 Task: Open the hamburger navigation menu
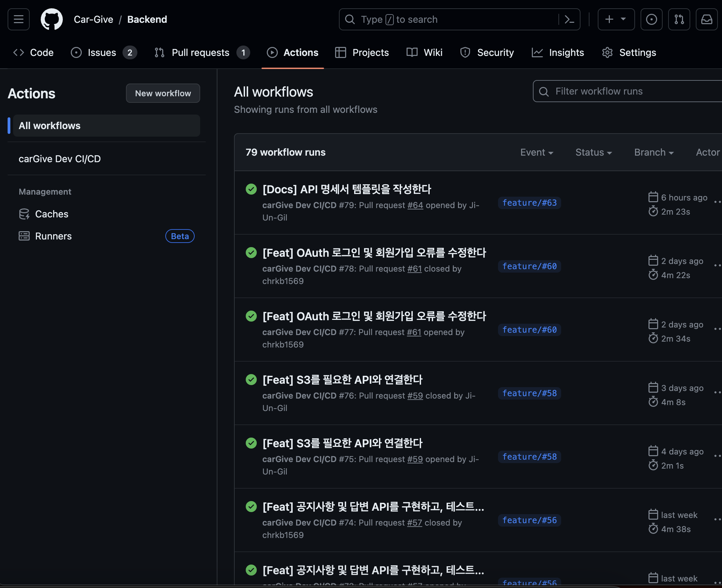19,19
